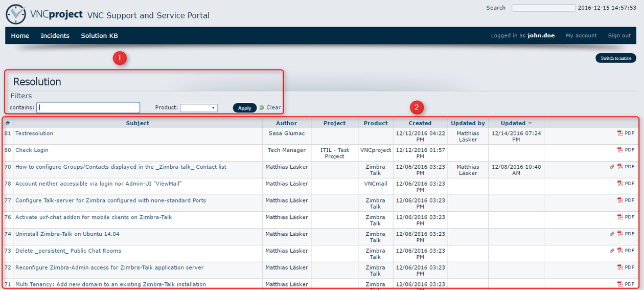Open the Incidents menu item
Viewport: 644px width, 290px height.
[55, 36]
